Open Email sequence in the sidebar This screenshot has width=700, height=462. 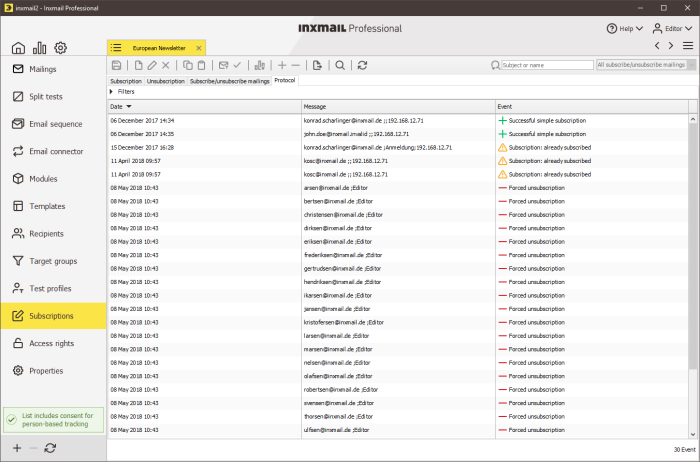(x=53, y=124)
